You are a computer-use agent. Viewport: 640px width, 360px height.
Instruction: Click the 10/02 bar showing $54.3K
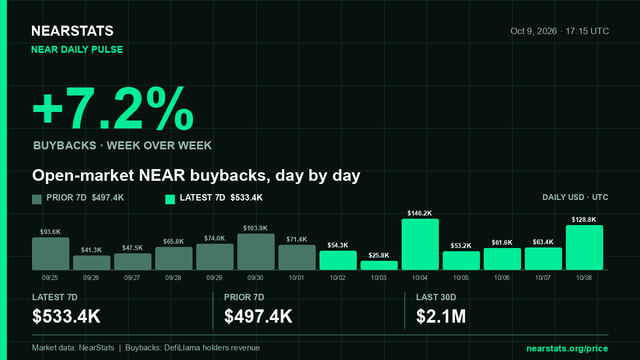pyautogui.click(x=338, y=260)
